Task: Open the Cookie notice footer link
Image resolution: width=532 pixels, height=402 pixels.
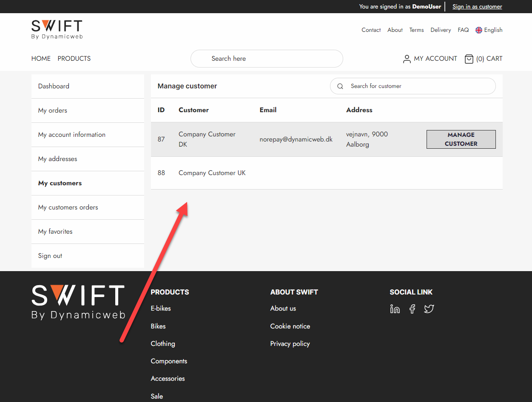Action: coord(290,326)
